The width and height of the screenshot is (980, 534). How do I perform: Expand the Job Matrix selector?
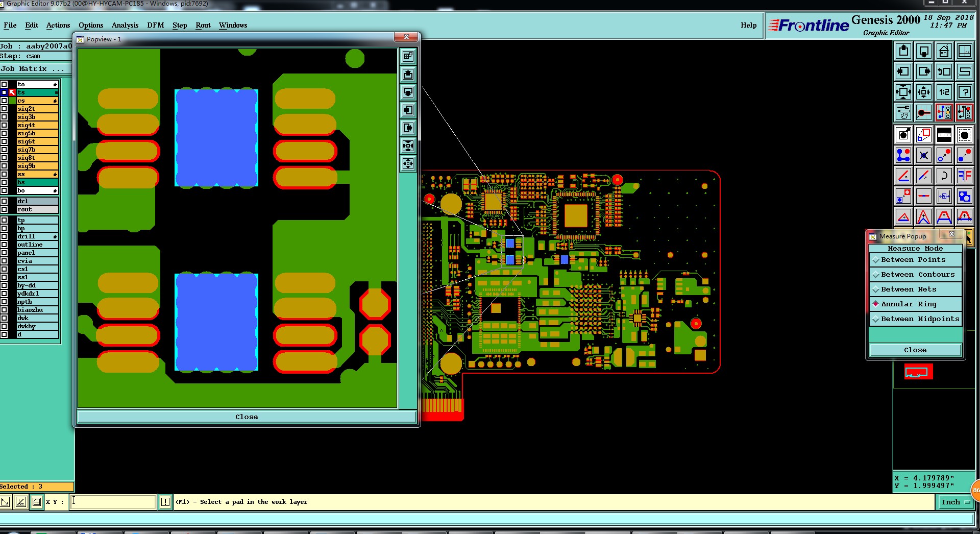[x=33, y=68]
